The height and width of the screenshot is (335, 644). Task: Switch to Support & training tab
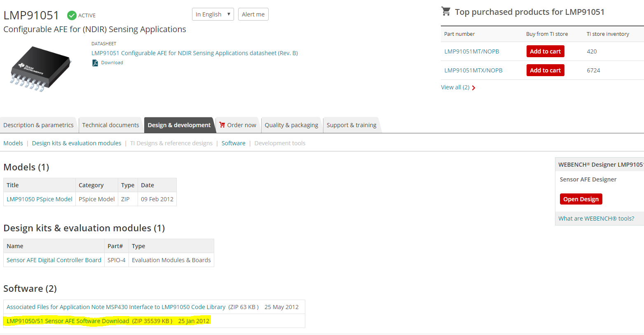[x=351, y=125]
